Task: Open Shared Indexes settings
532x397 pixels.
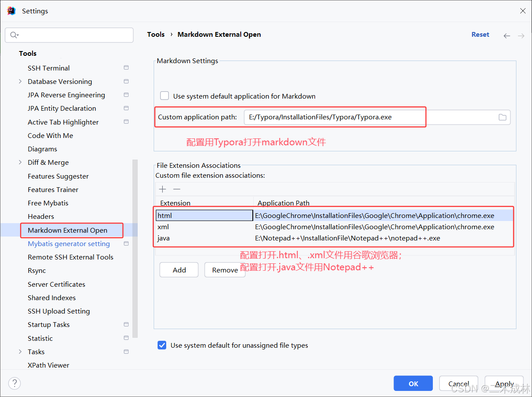Action: tap(52, 298)
